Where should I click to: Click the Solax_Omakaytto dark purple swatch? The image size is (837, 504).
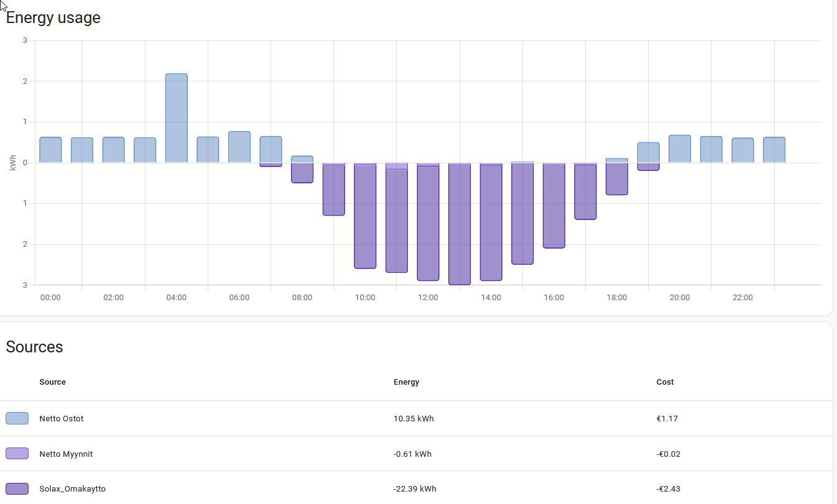[17, 489]
